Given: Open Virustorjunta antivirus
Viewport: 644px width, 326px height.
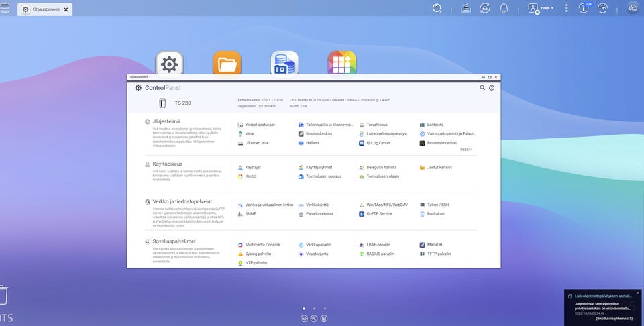Looking at the screenshot, I should (x=313, y=254).
